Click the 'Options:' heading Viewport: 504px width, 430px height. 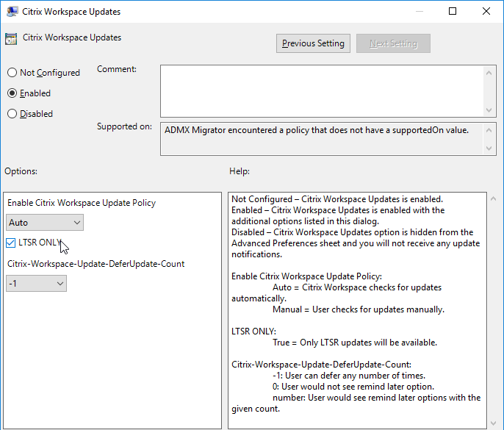click(21, 171)
